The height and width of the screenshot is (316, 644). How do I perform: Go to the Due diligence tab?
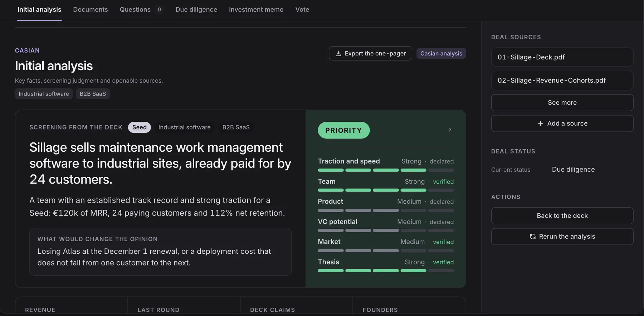coord(196,10)
